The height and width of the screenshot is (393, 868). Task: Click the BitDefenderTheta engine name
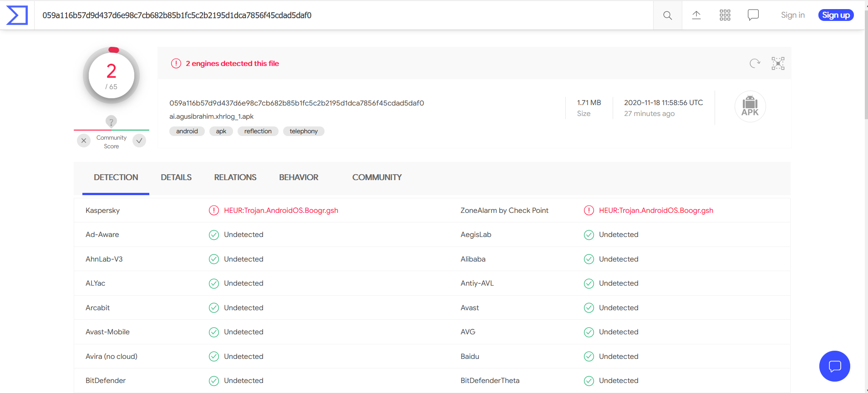tap(490, 381)
